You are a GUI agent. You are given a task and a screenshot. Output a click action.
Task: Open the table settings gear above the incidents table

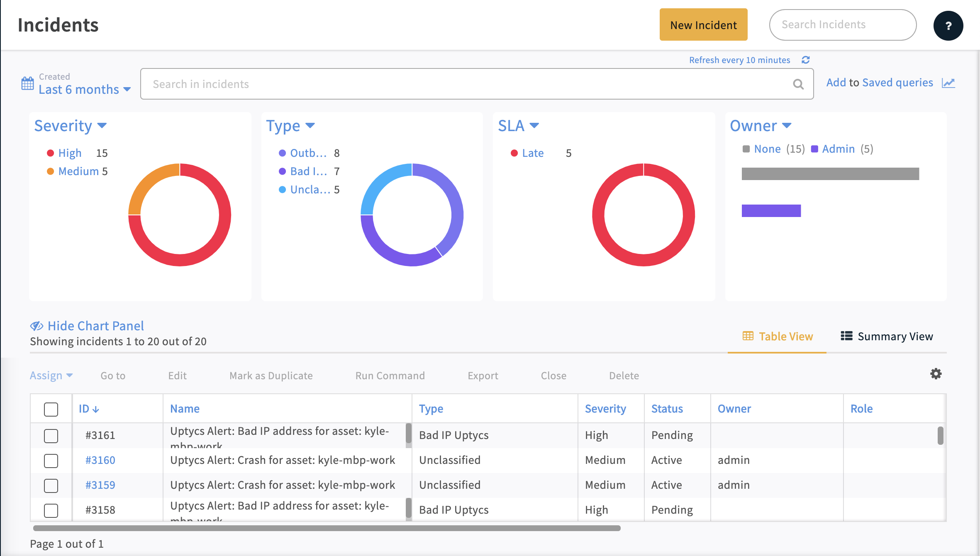click(936, 374)
